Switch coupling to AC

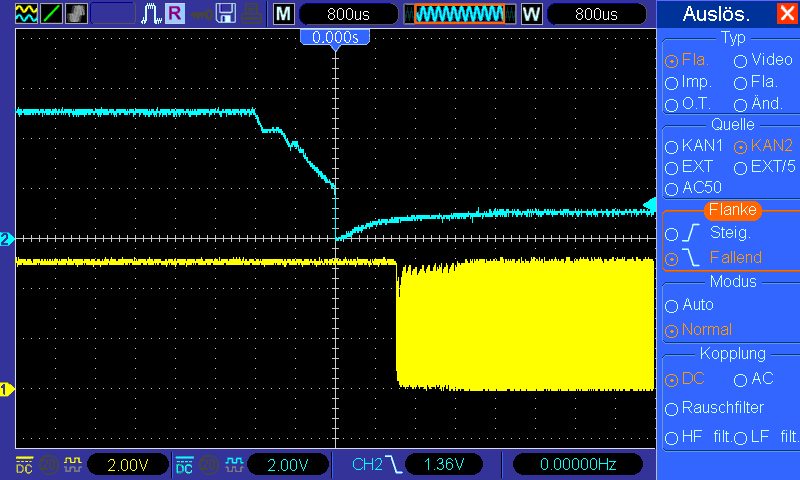[754, 379]
